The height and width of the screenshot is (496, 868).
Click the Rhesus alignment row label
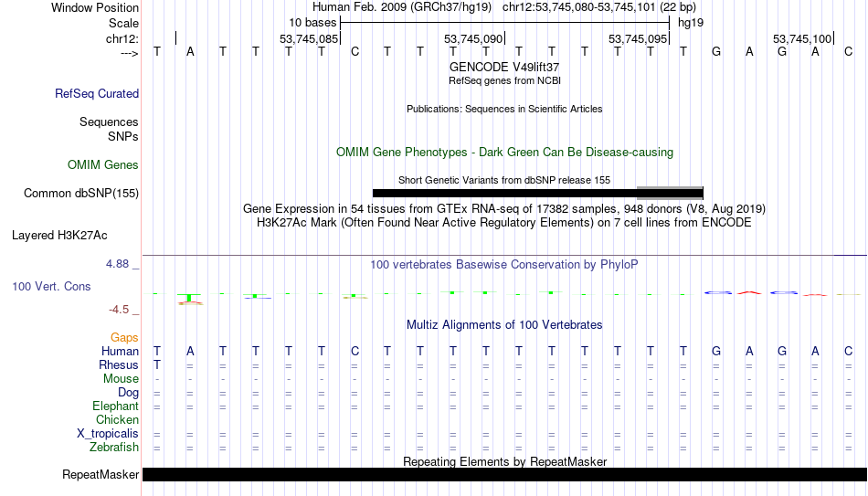point(119,365)
